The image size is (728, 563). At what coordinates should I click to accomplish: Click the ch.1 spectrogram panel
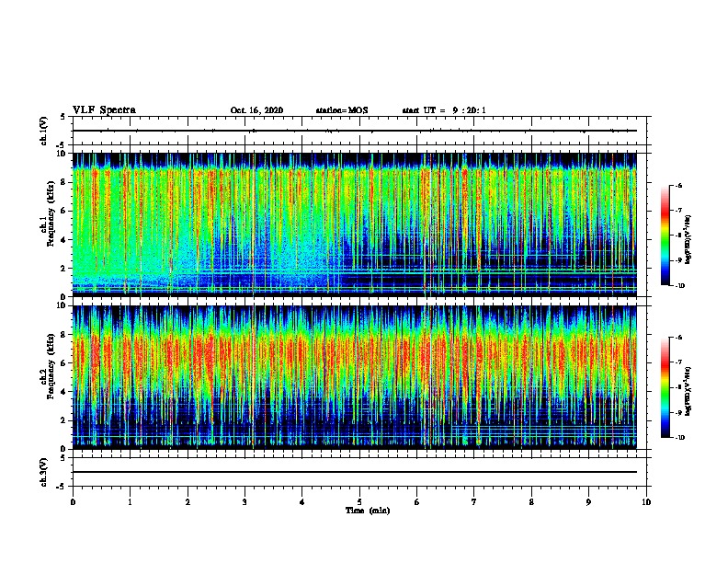(354, 224)
